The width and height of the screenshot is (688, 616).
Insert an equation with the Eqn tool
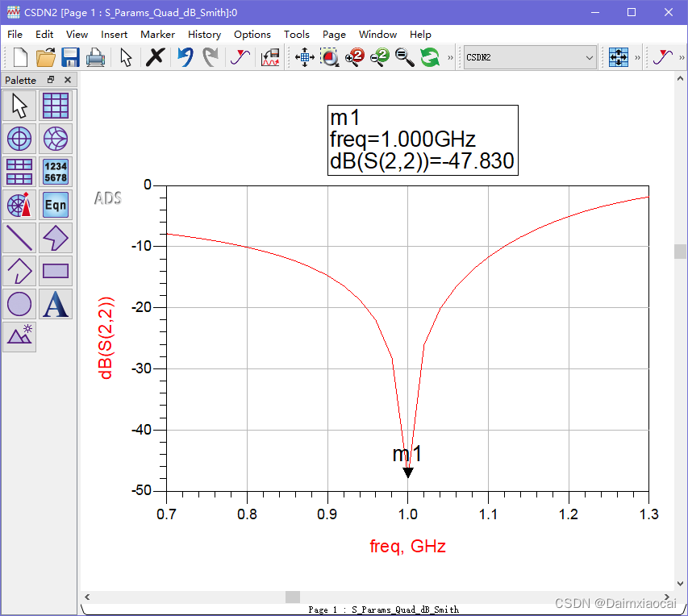[56, 205]
